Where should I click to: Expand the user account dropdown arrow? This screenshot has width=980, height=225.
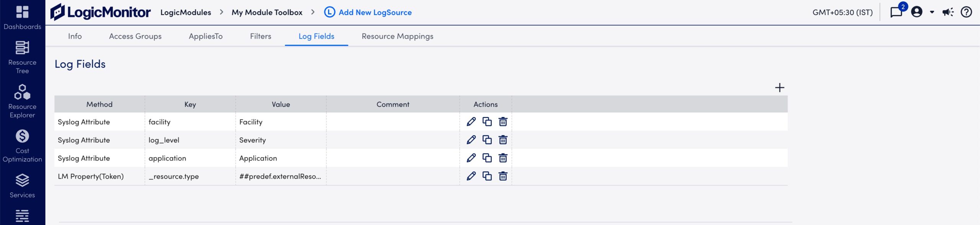(x=932, y=12)
